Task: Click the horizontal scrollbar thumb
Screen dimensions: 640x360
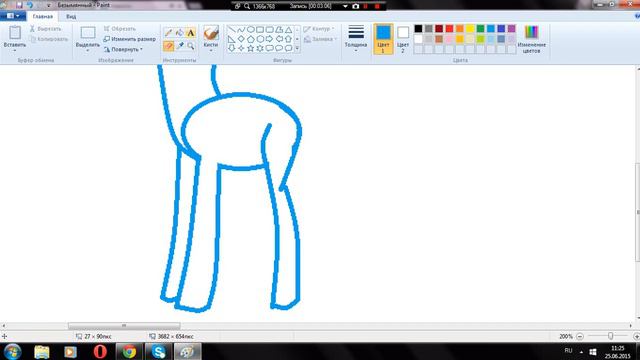Action: coord(124,326)
